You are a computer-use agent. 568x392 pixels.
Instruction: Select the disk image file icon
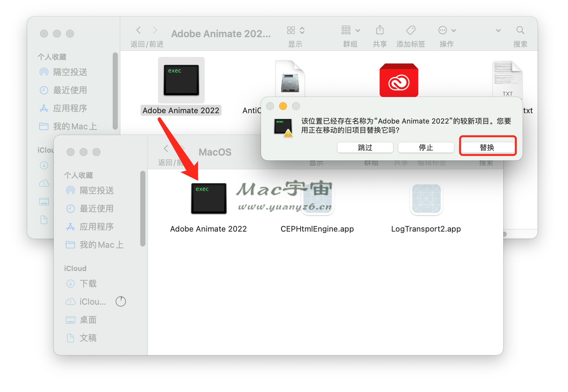click(290, 79)
